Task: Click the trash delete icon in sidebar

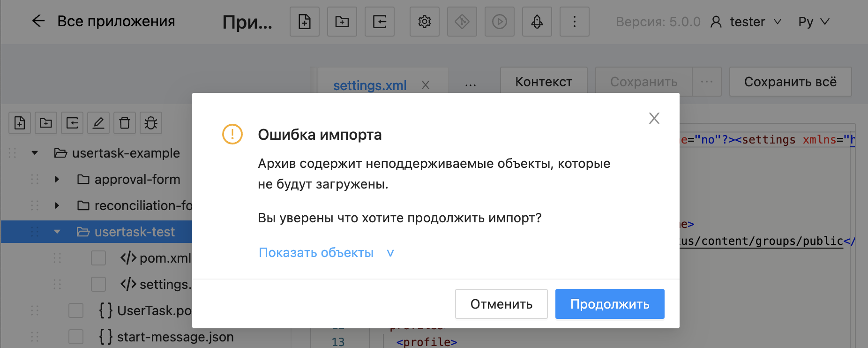Action: (x=125, y=123)
